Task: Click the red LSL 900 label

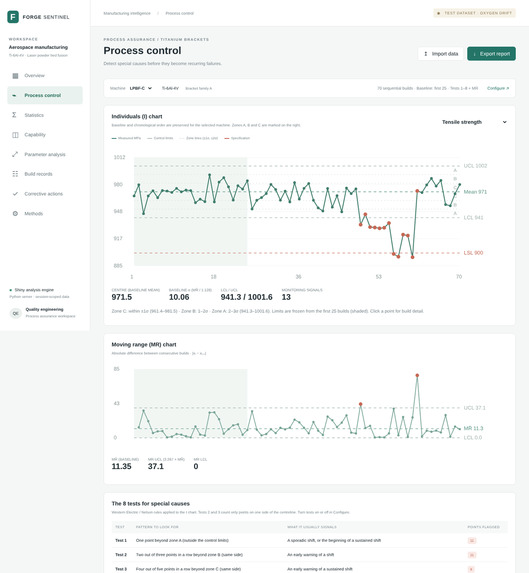Action: click(x=473, y=253)
